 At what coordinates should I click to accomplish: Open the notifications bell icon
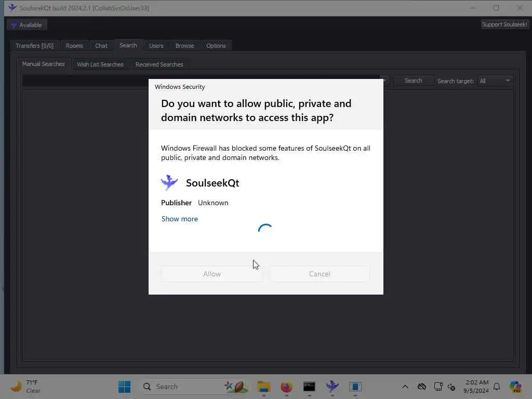(x=497, y=387)
